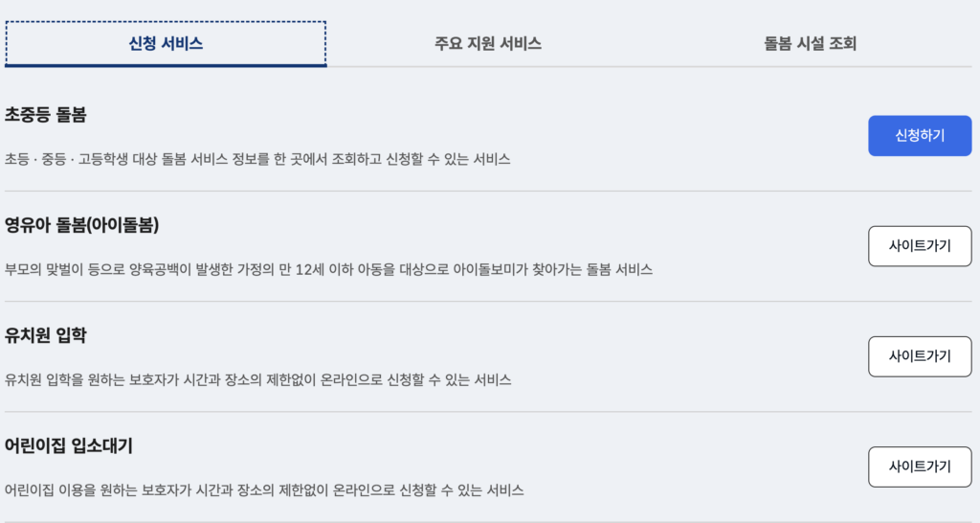Go to the 유치원 입학 site

tap(919, 356)
